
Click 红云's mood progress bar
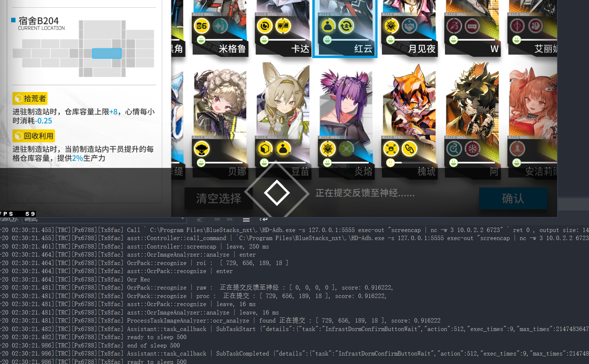(x=350, y=40)
